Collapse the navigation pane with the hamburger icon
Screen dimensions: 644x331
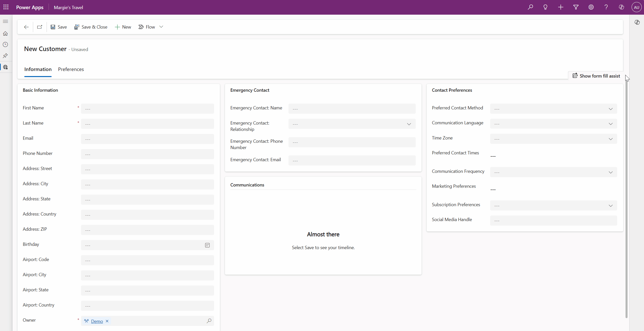point(6,21)
